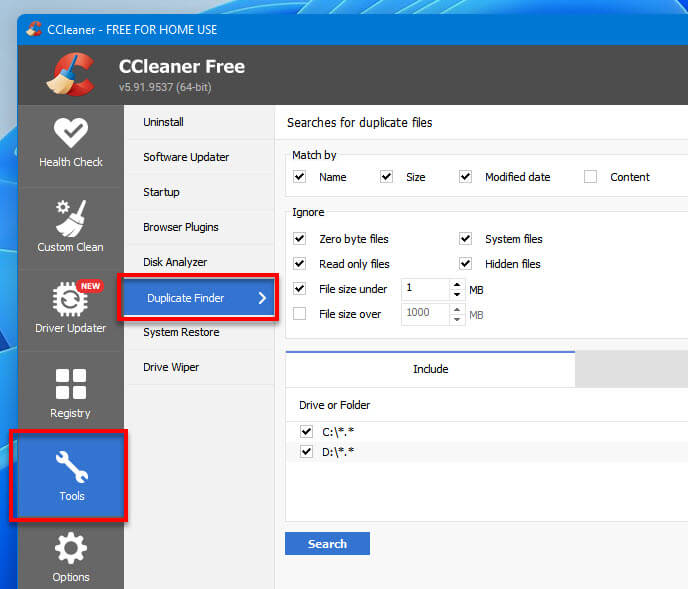Viewport: 688px width, 589px height.
Task: Uncheck the C:\*.* drive checkbox
Action: pyautogui.click(x=306, y=432)
